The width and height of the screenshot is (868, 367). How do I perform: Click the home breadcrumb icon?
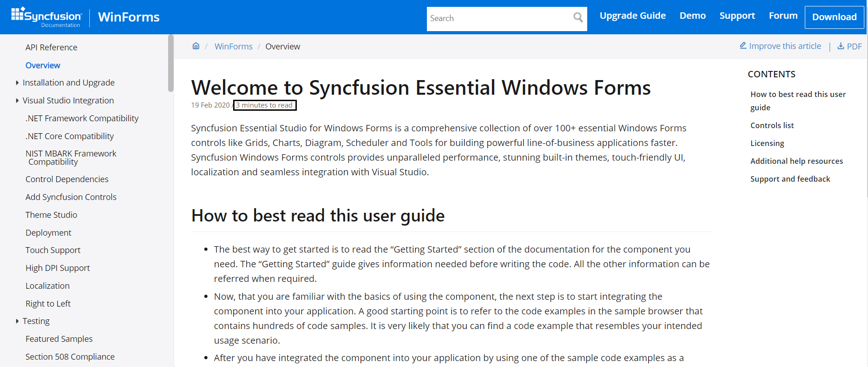[x=196, y=46]
